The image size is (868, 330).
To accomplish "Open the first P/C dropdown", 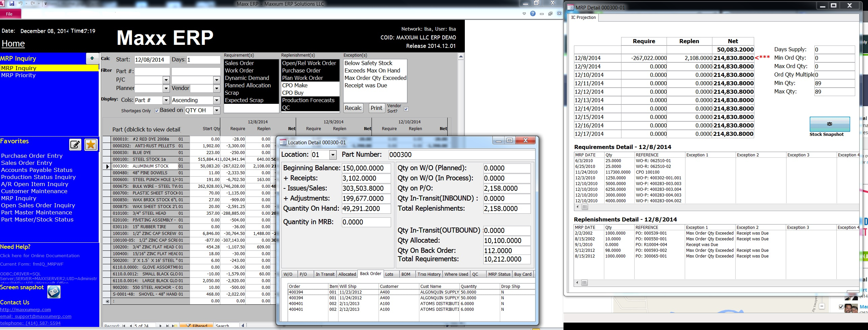I will pos(166,80).
